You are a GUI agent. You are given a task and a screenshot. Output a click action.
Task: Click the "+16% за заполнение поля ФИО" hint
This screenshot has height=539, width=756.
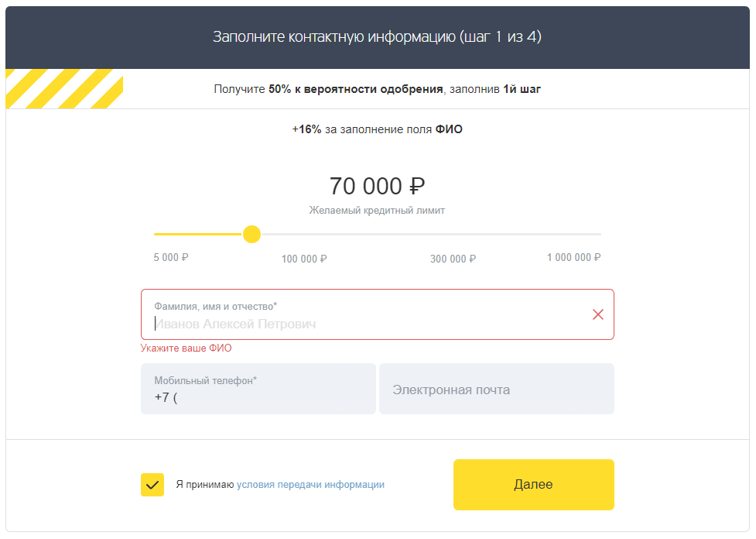click(x=377, y=129)
